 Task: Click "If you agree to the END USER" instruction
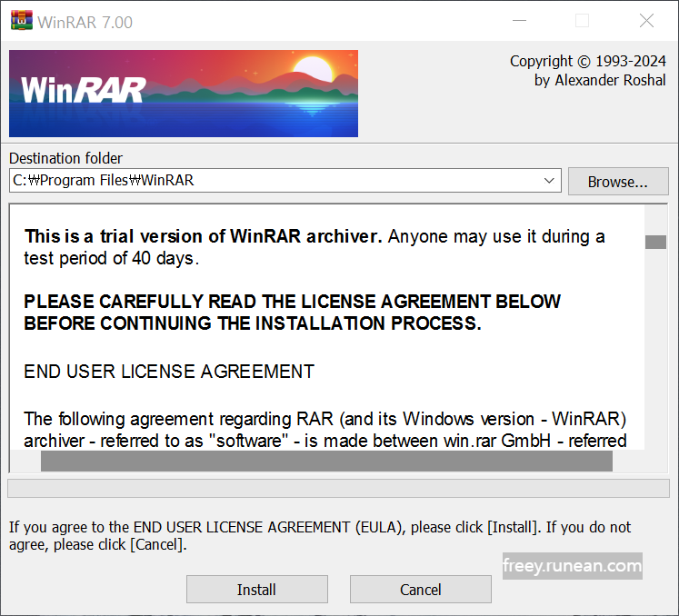[x=320, y=536]
